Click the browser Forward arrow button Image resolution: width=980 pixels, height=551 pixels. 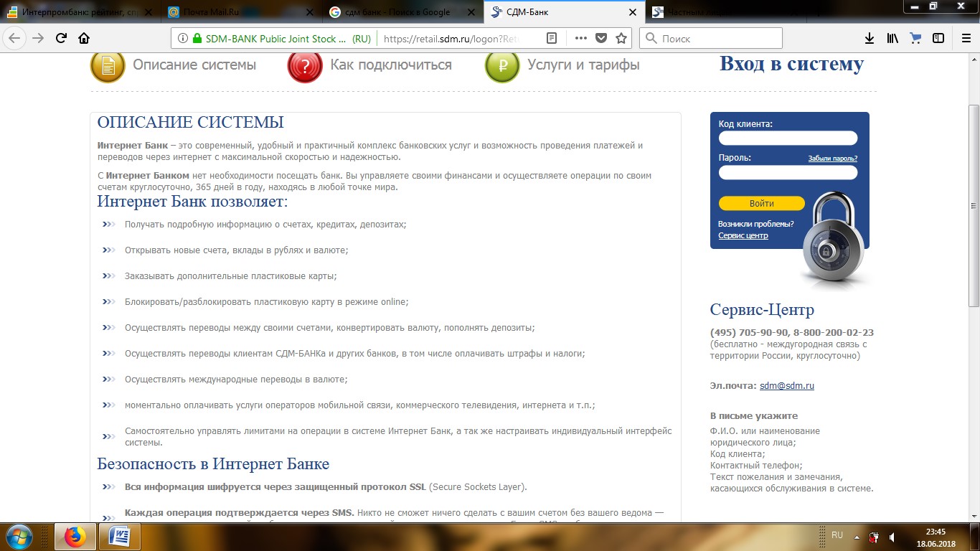[38, 39]
